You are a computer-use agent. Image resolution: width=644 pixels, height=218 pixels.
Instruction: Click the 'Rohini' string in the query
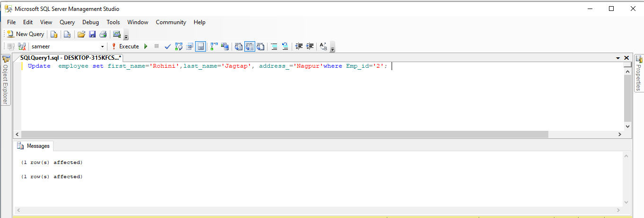pos(165,66)
